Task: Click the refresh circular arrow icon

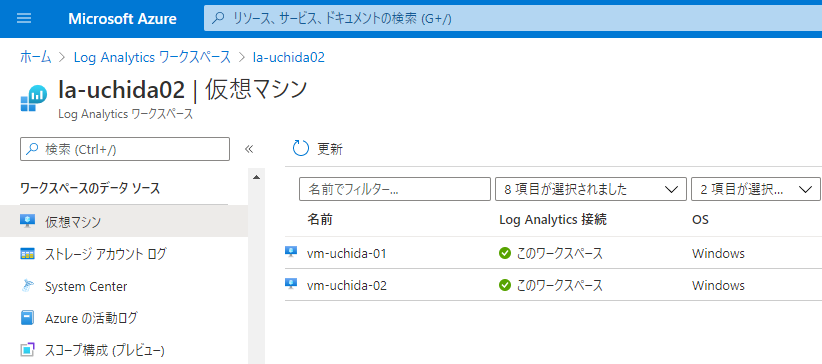Action: click(301, 149)
